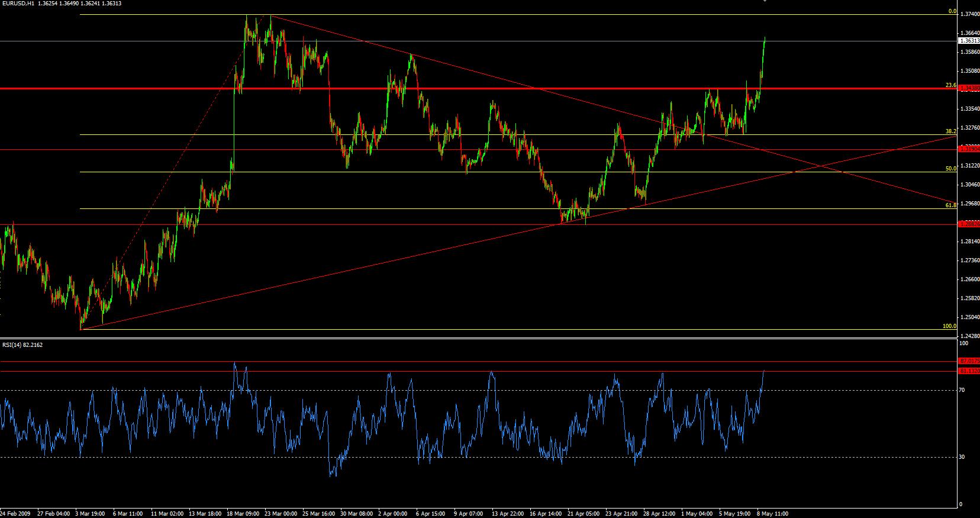Click the 1.24280 price axis label
This screenshot has height=518, width=980.
coord(969,336)
